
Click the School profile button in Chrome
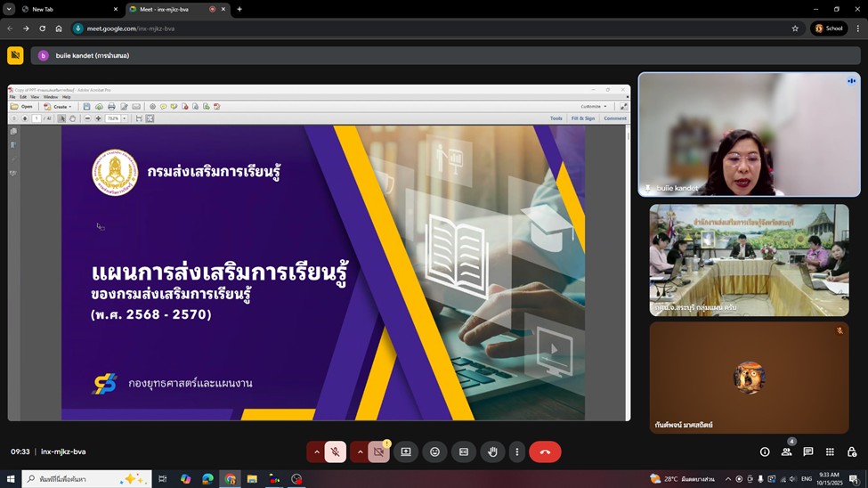click(x=829, y=28)
